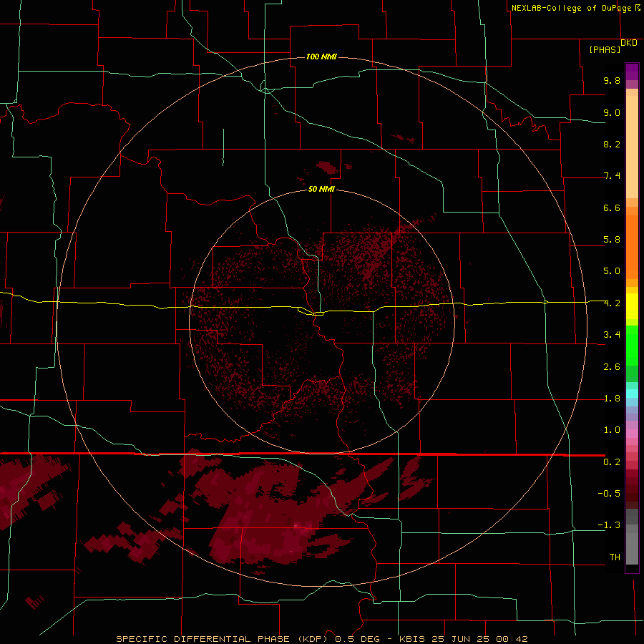Click the -1.3 scale value
The height and width of the screenshot is (644, 644).
pos(609,525)
